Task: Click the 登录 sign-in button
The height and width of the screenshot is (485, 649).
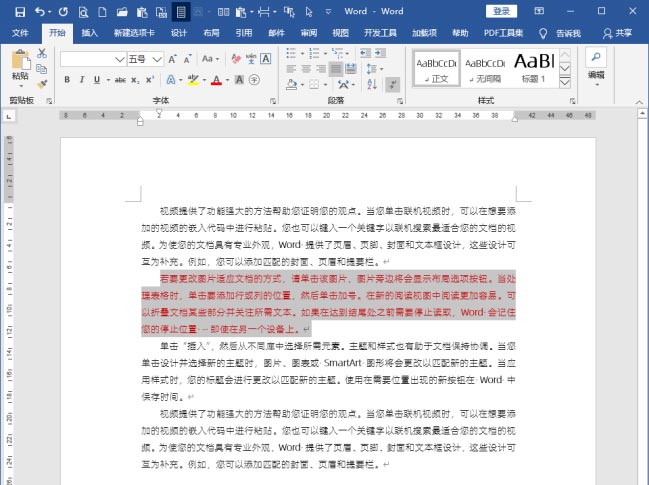Action: (501, 11)
